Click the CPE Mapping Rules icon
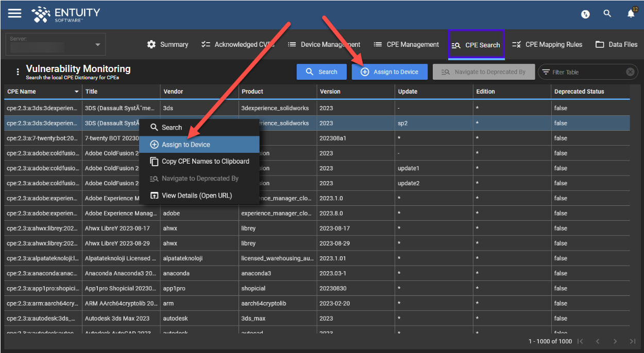Screen dimensions: 644x353 tap(517, 44)
